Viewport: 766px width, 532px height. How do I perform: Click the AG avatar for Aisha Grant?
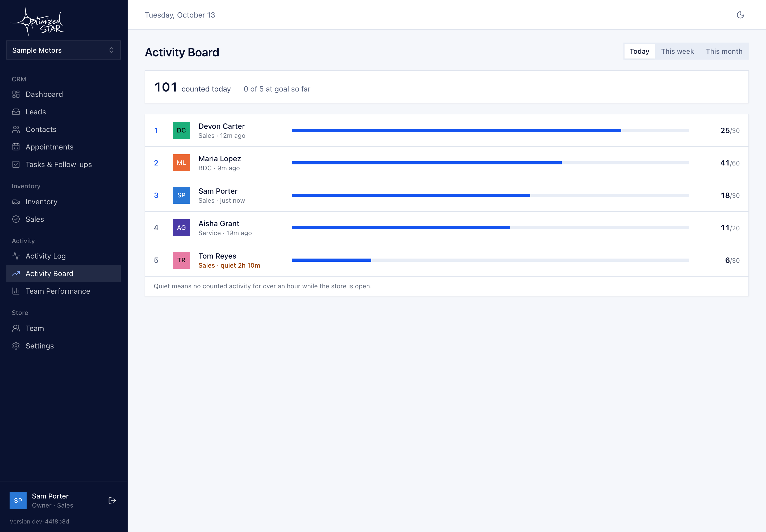[x=181, y=228]
